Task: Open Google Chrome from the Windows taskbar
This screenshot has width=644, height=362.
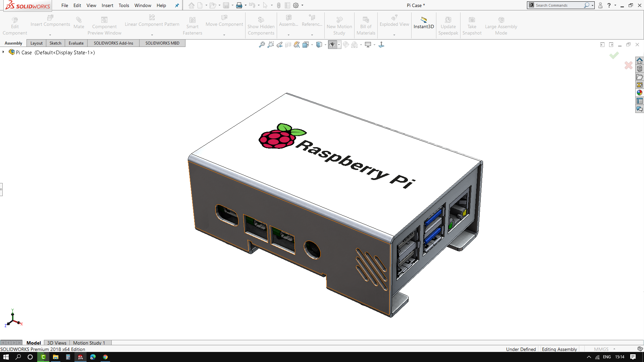Action: [105, 357]
